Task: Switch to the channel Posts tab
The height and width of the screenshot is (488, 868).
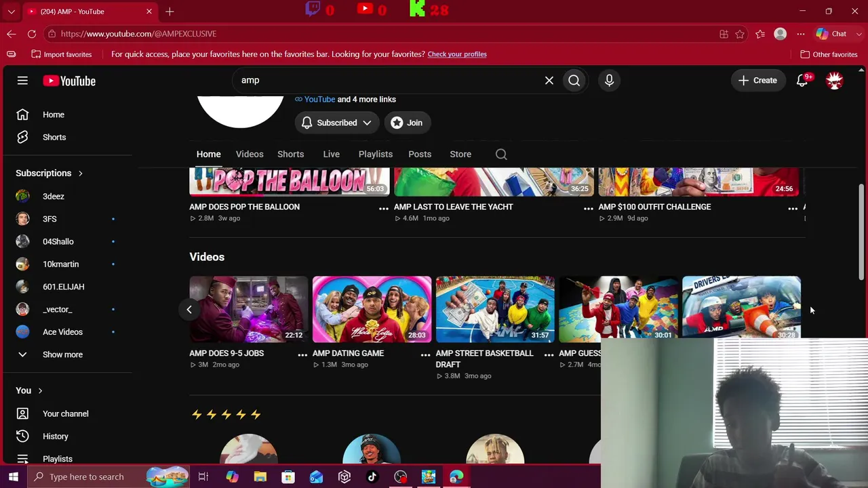Action: click(420, 155)
